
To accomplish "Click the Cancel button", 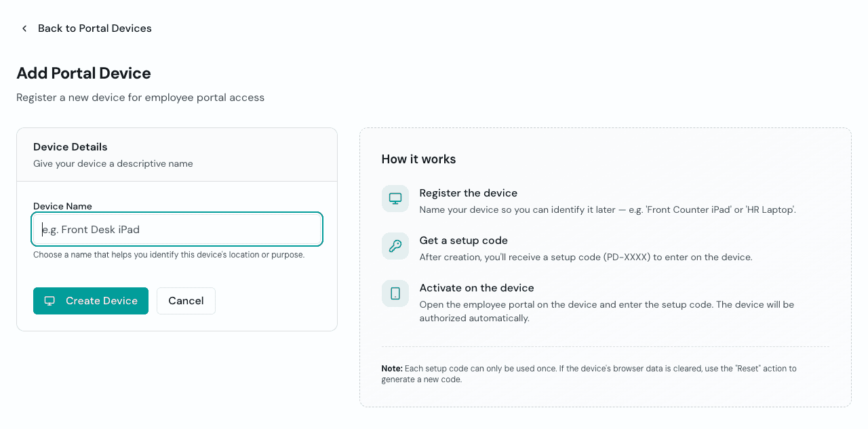I will (x=186, y=301).
